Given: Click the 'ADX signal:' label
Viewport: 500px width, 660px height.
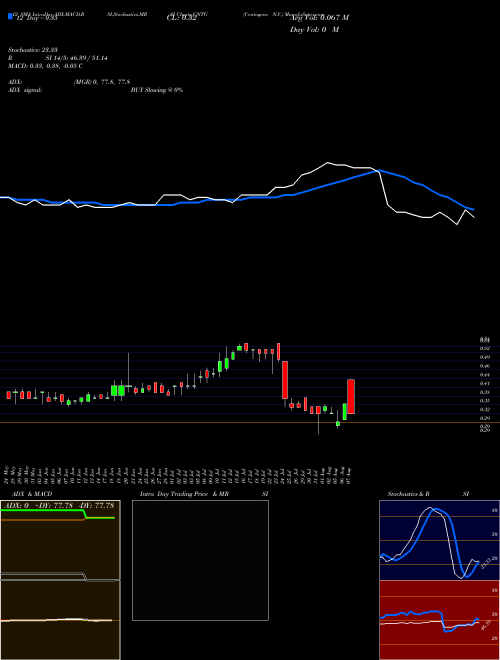Looking at the screenshot, I should pyautogui.click(x=25, y=90).
